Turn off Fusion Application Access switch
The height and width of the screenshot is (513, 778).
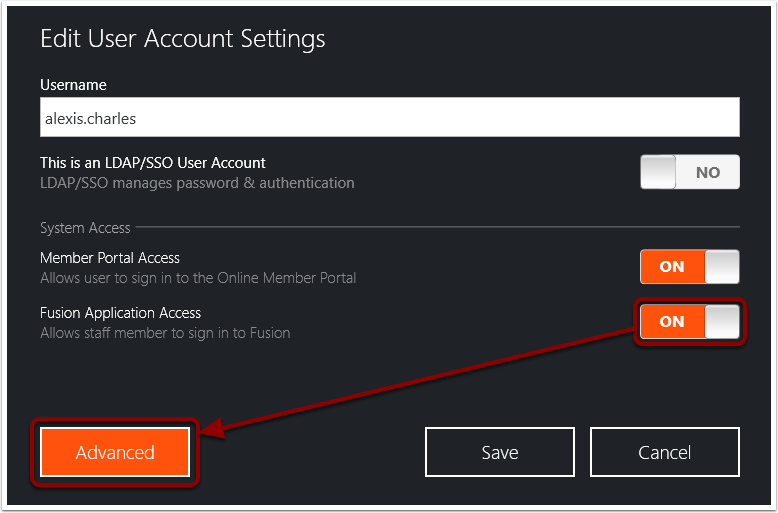coord(690,322)
